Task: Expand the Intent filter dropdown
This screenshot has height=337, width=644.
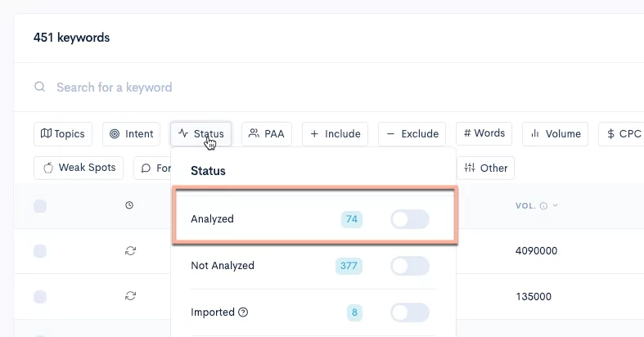Action: tap(131, 134)
